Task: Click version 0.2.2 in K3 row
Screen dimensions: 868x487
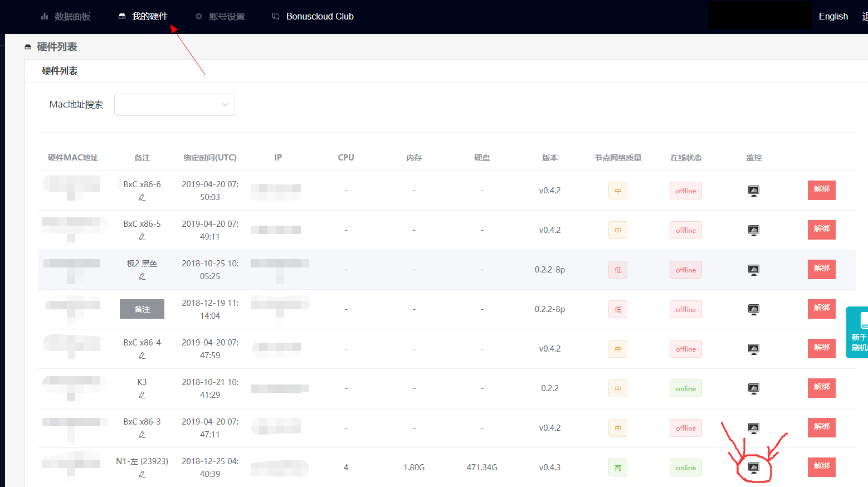Action: [x=550, y=388]
